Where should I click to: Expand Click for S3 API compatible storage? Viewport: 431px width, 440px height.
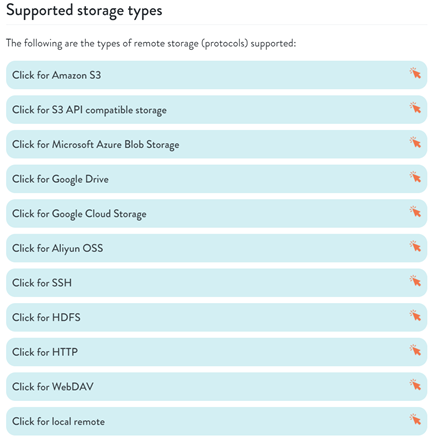pos(216,110)
